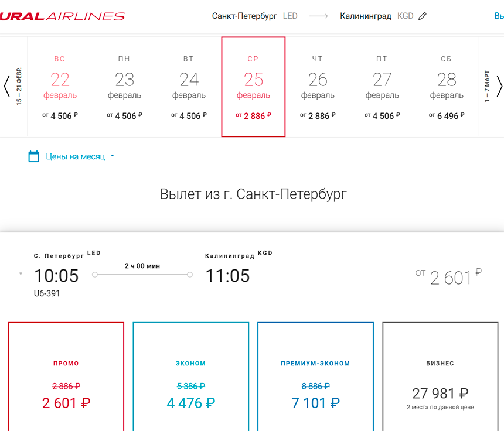The height and width of the screenshot is (431, 504).
Task: Click the Калининград KGD destination text
Action: pos(376,16)
